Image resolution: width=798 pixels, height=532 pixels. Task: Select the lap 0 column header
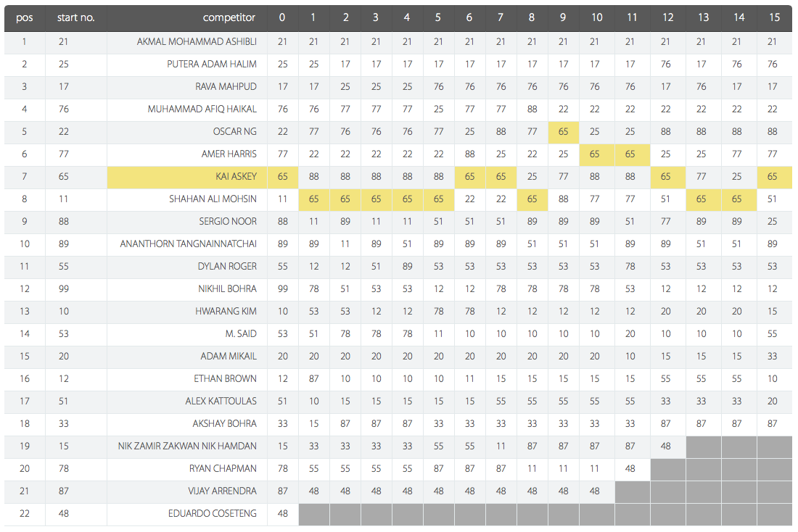282,18
